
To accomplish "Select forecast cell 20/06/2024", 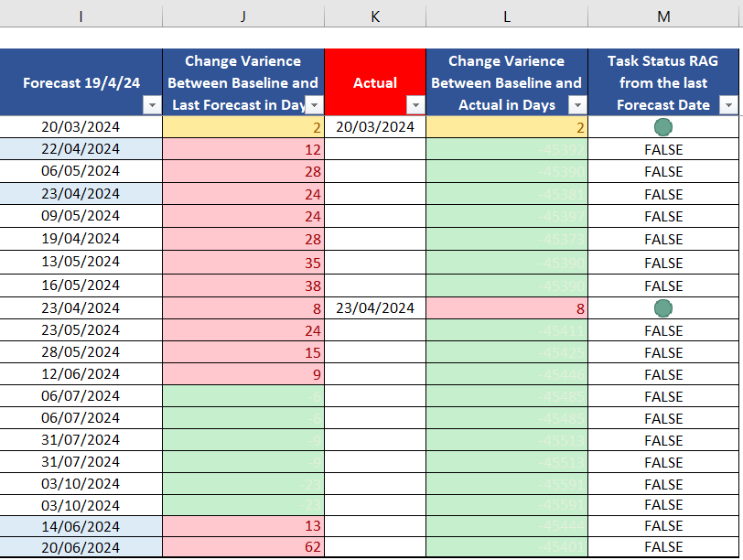I will click(81, 547).
